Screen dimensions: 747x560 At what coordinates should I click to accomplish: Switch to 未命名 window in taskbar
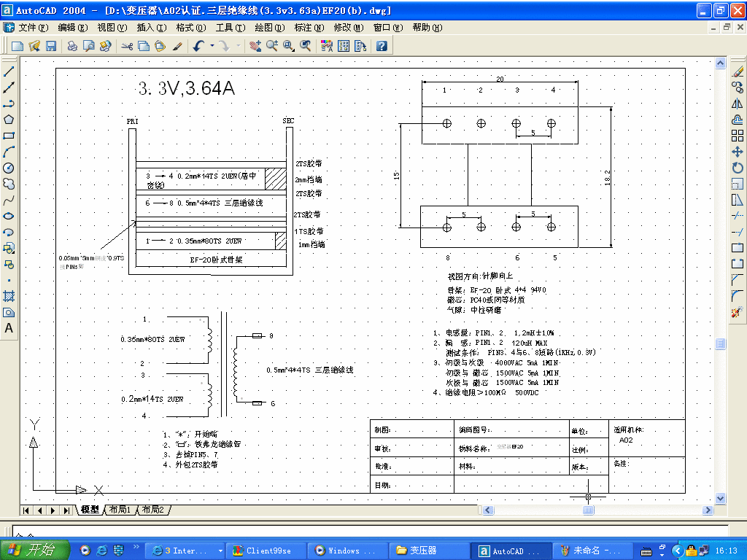pyautogui.click(x=592, y=551)
